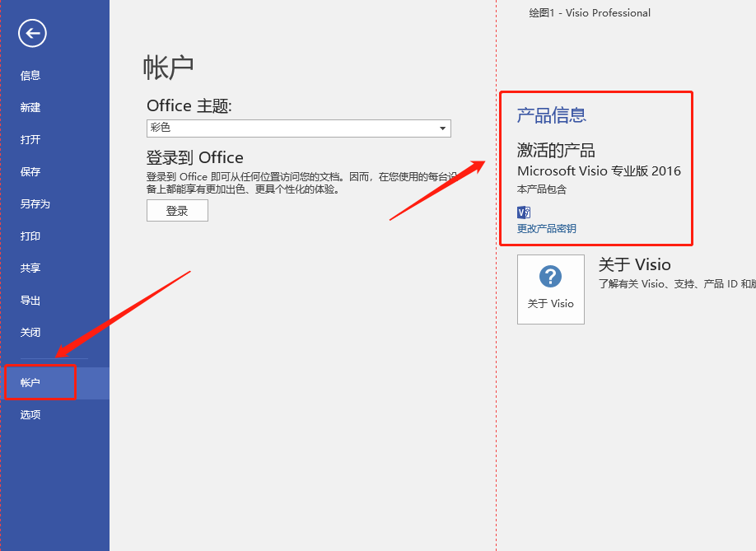Click the 登录到 Office heading
This screenshot has width=756, height=551.
195,157
